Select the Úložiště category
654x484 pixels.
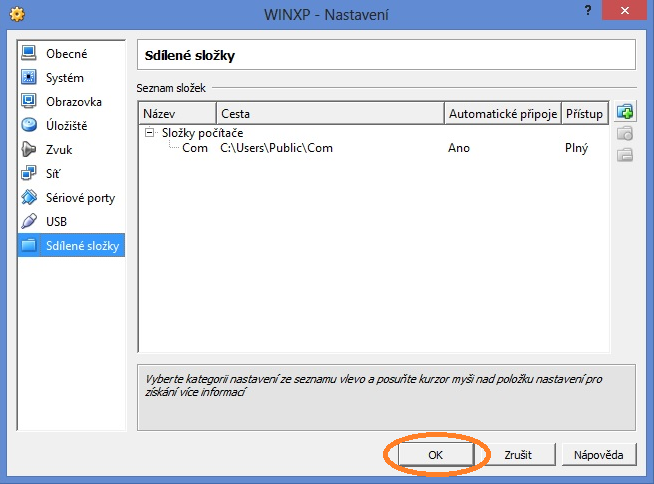coord(71,126)
